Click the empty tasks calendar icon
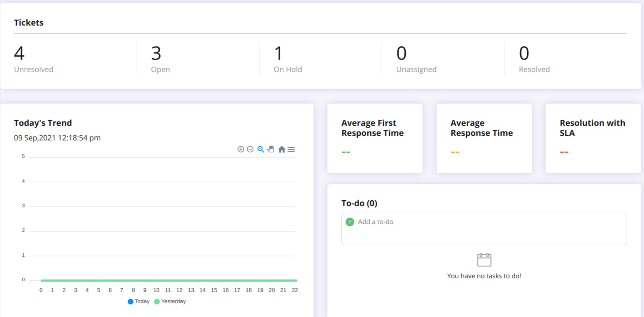 coord(484,260)
